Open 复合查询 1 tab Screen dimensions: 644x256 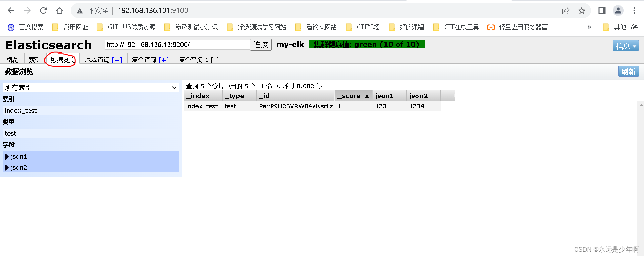tap(194, 60)
